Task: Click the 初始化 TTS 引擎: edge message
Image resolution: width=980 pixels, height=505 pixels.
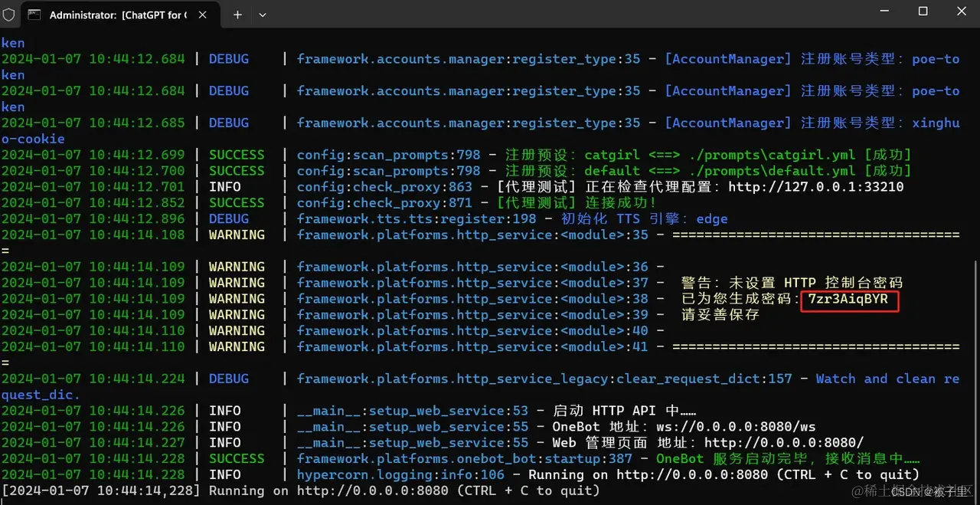Action: coord(645,219)
